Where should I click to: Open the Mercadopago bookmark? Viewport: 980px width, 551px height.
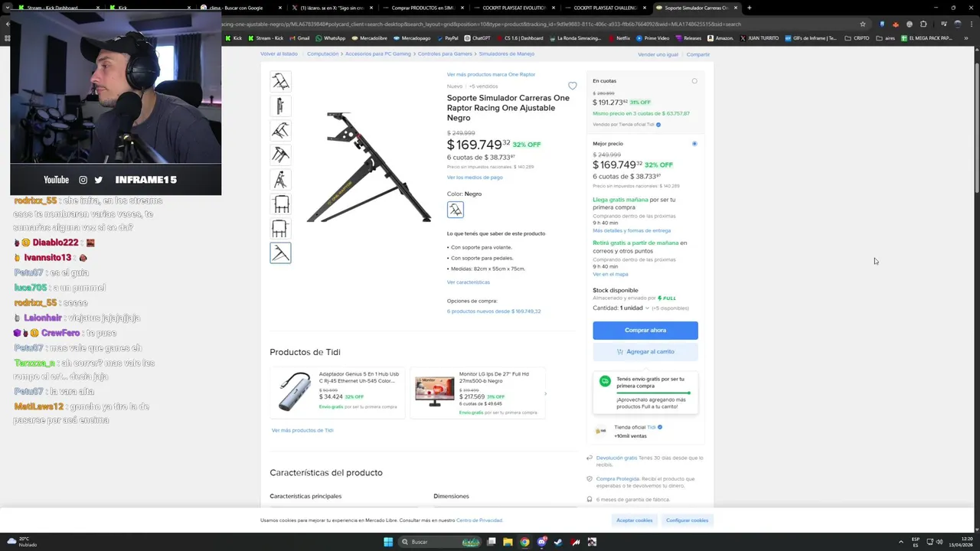pyautogui.click(x=412, y=37)
